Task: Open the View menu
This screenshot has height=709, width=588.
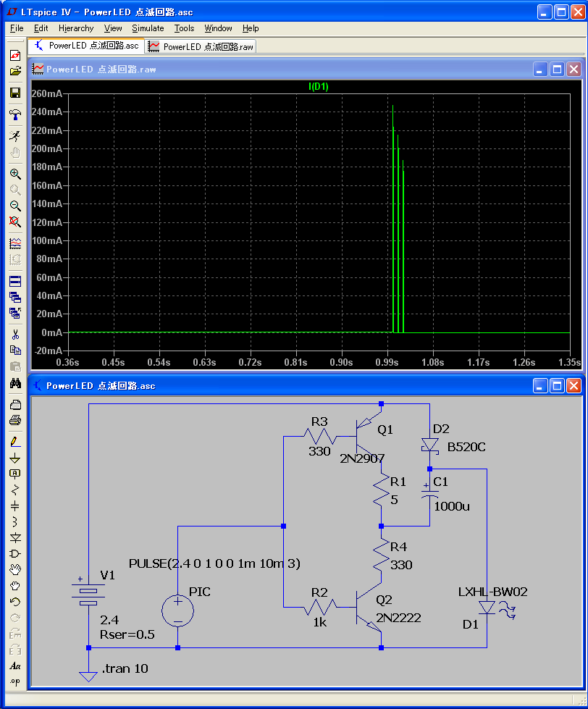Action: pos(113,28)
